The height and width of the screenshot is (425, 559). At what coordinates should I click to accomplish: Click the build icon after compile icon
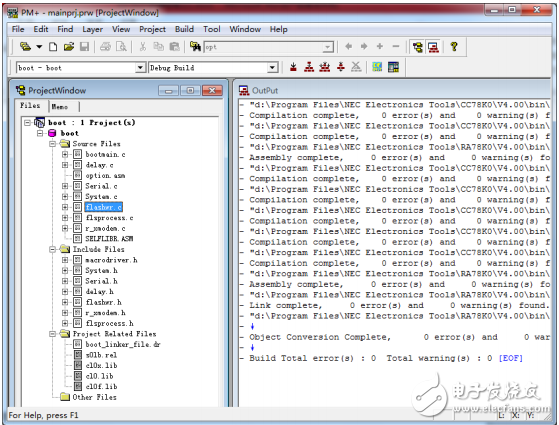click(x=309, y=67)
